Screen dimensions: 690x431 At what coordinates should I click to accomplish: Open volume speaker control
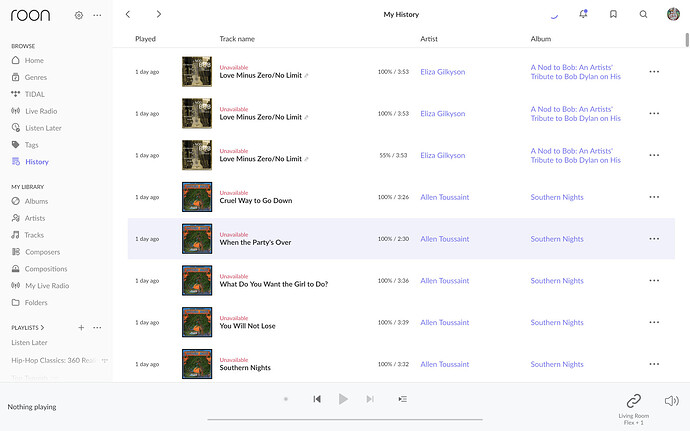tap(671, 401)
